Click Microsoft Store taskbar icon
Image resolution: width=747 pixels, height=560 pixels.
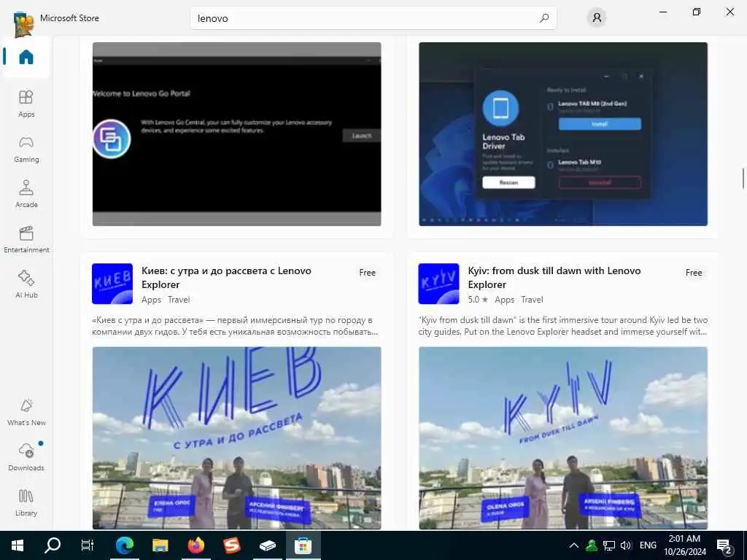pos(303,545)
